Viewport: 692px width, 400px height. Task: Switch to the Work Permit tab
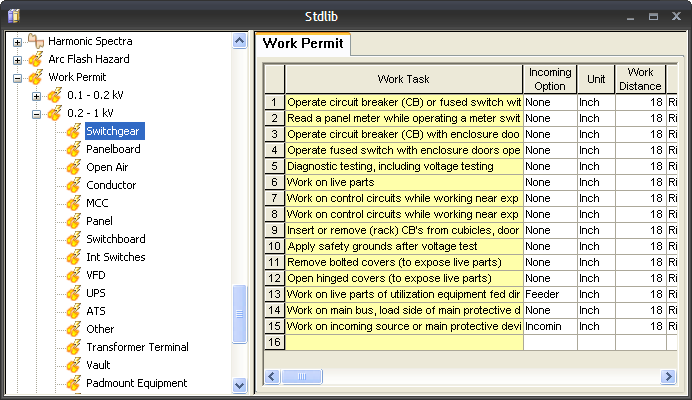pyautogui.click(x=303, y=43)
